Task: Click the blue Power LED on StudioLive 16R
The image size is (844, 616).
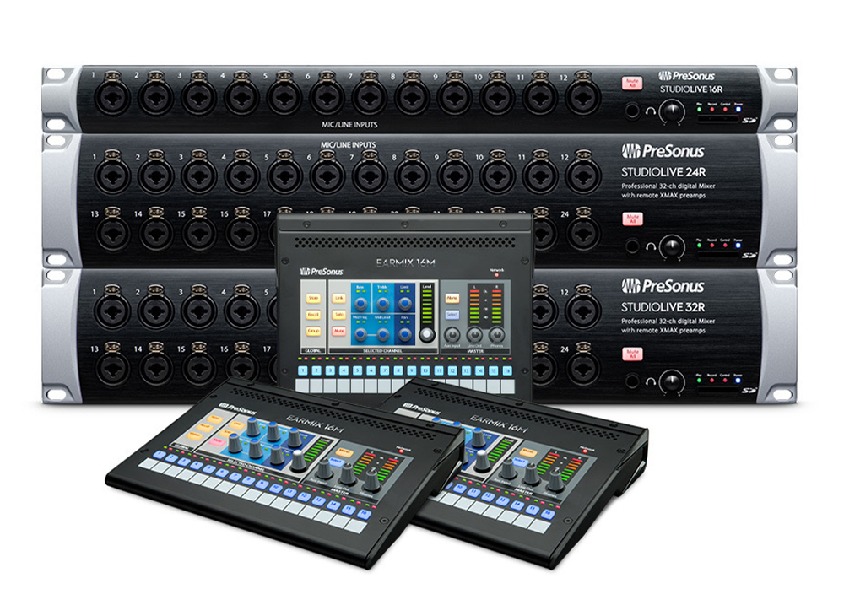Action: (x=738, y=109)
